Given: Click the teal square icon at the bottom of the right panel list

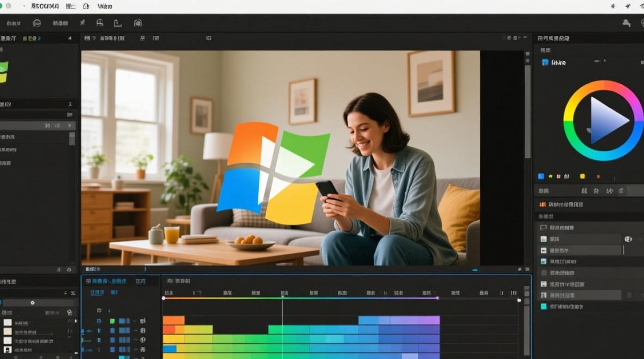Looking at the screenshot, I should click(x=543, y=307).
